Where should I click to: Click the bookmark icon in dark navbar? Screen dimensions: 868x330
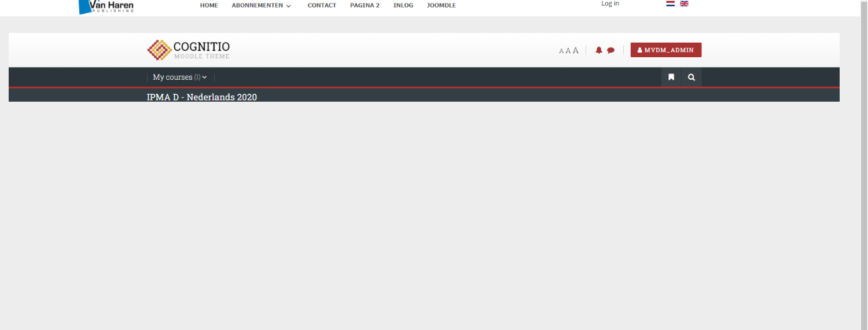pos(671,77)
